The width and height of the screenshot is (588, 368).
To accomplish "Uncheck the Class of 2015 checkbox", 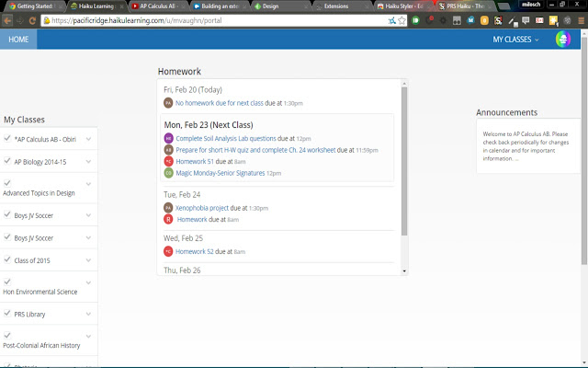I will click(7, 259).
